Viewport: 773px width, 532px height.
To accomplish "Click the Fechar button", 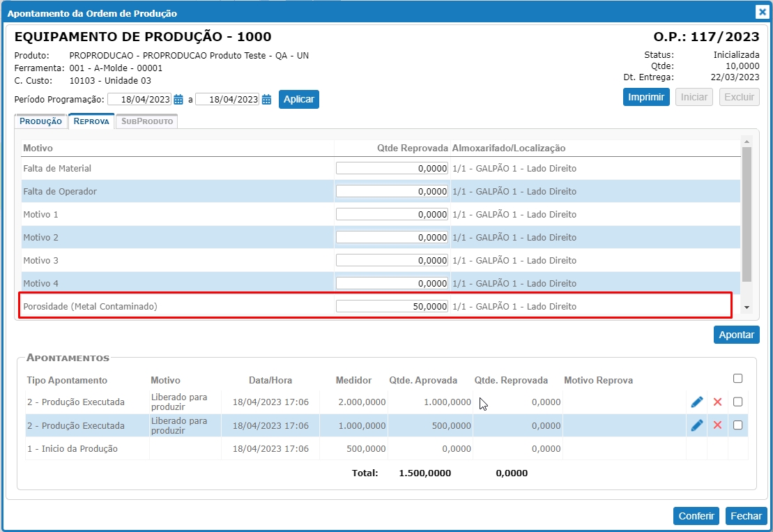I will click(746, 516).
